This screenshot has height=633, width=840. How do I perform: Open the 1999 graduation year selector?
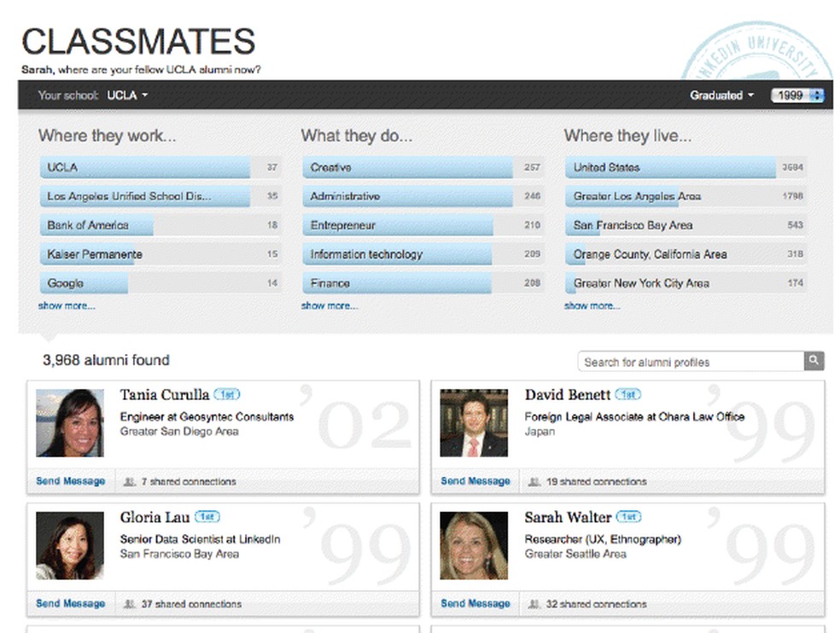(797, 96)
